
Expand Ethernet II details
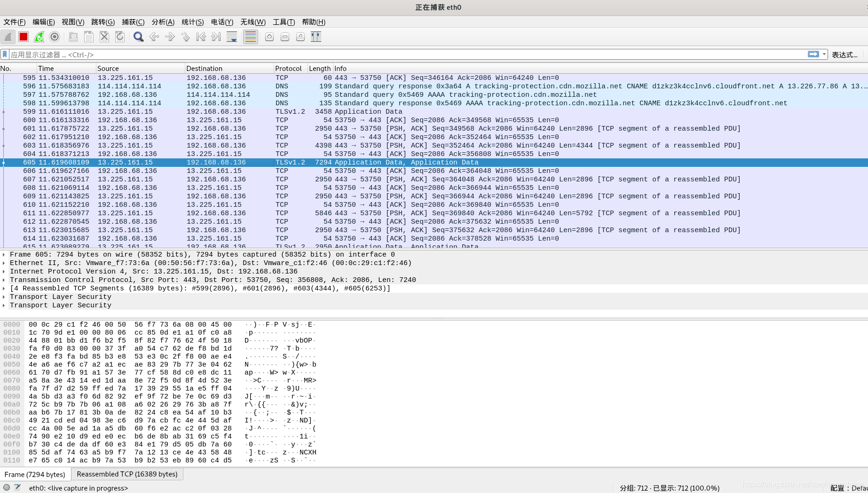pyautogui.click(x=4, y=263)
